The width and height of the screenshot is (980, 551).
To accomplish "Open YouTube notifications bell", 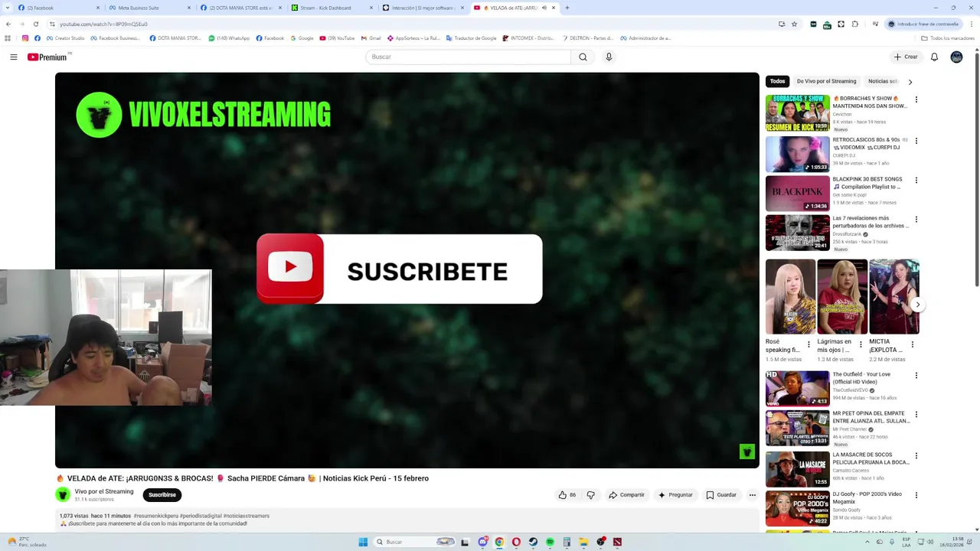I will pyautogui.click(x=934, y=57).
